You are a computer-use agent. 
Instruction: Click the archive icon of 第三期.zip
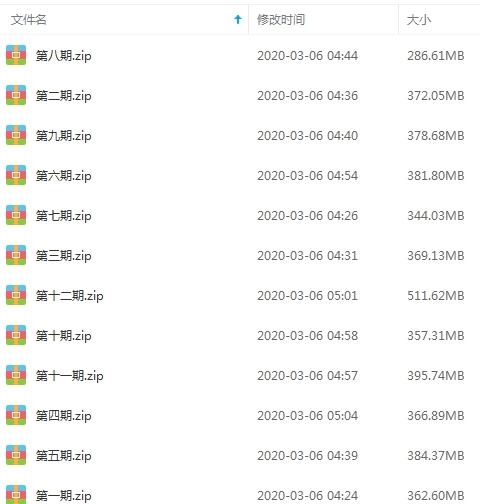16,255
